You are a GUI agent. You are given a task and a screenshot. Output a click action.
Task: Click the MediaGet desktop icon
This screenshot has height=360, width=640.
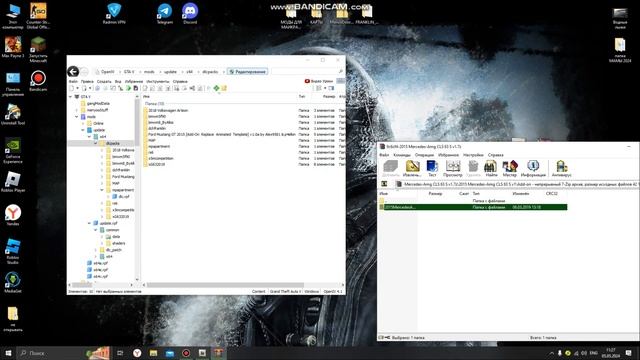(x=13, y=283)
